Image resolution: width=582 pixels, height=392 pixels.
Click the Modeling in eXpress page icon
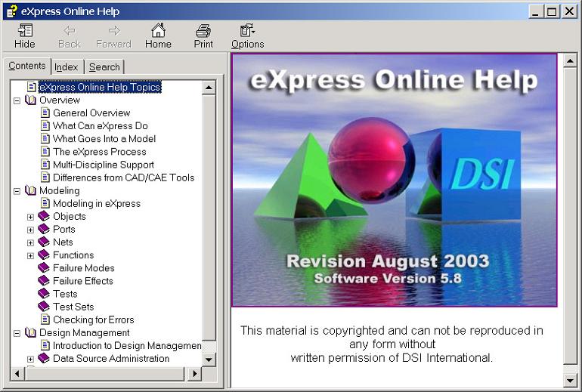pos(45,203)
